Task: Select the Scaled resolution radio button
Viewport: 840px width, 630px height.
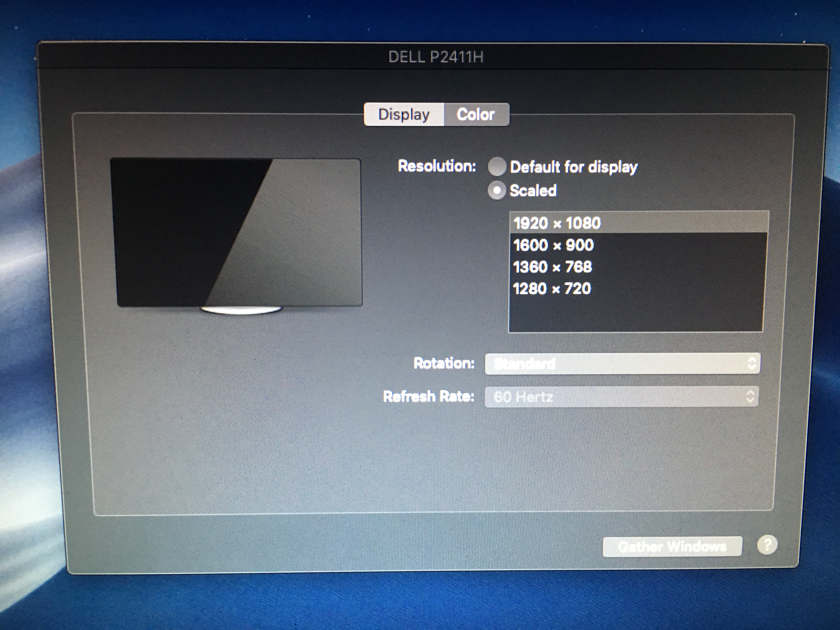Action: pos(497,190)
